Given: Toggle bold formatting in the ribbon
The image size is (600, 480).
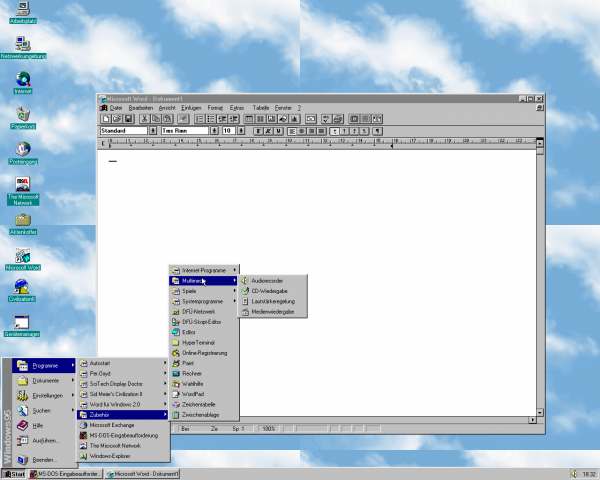Looking at the screenshot, I should tap(259, 131).
